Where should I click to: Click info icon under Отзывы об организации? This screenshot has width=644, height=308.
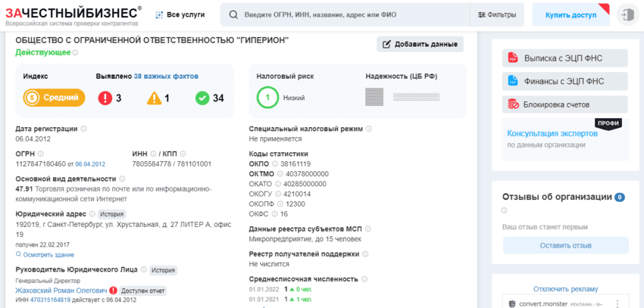[505, 210]
